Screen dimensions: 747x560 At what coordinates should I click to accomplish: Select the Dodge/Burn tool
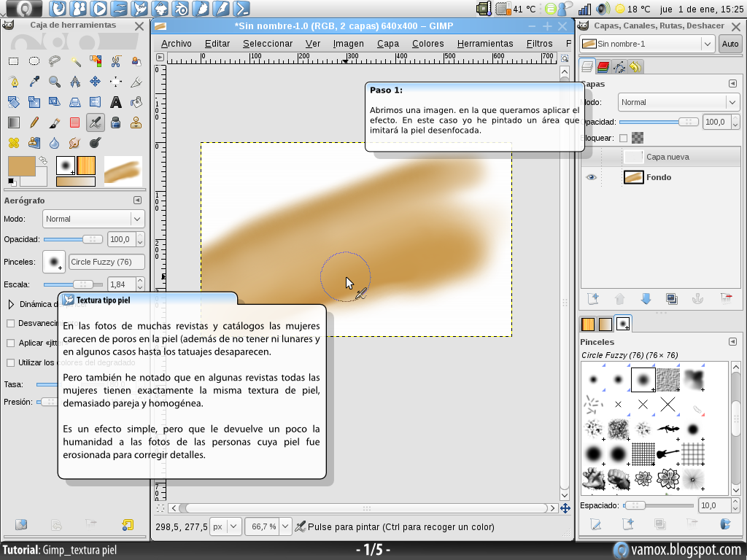tap(96, 143)
